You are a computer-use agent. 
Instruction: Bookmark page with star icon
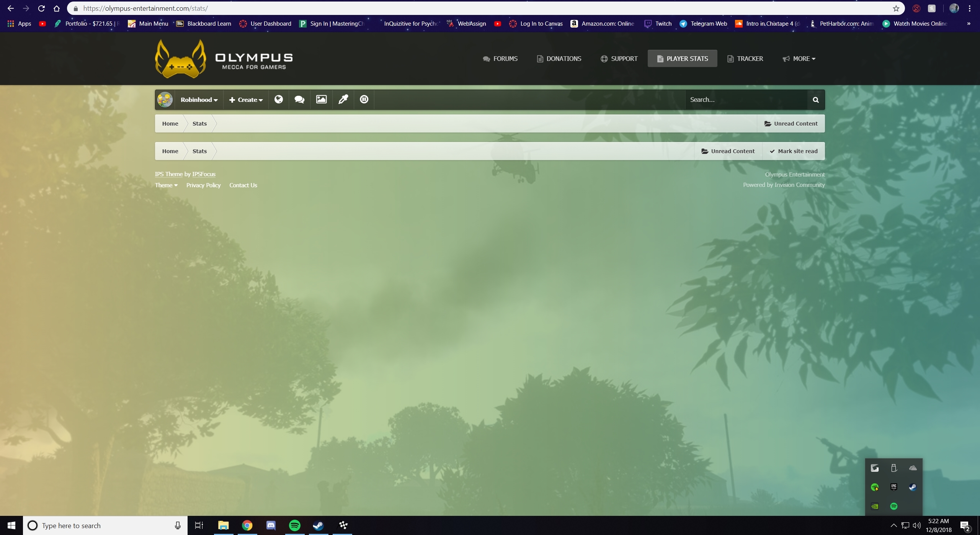(896, 8)
